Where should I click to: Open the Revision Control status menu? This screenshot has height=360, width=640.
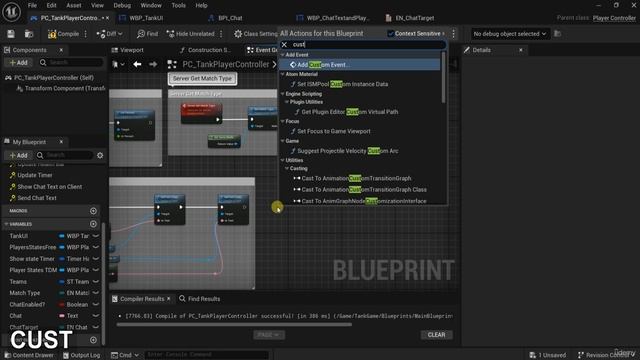tap(606, 355)
